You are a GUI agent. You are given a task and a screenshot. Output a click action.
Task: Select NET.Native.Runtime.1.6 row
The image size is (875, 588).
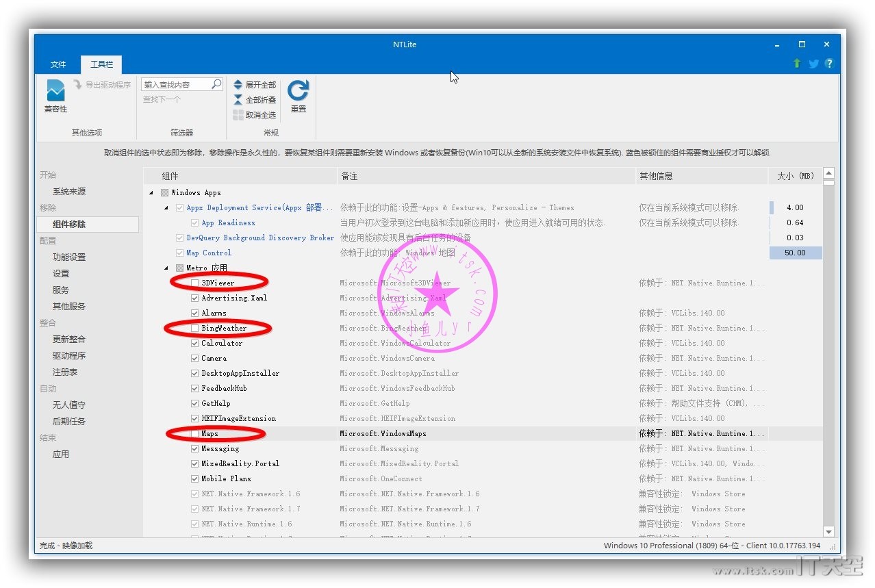pos(483,524)
